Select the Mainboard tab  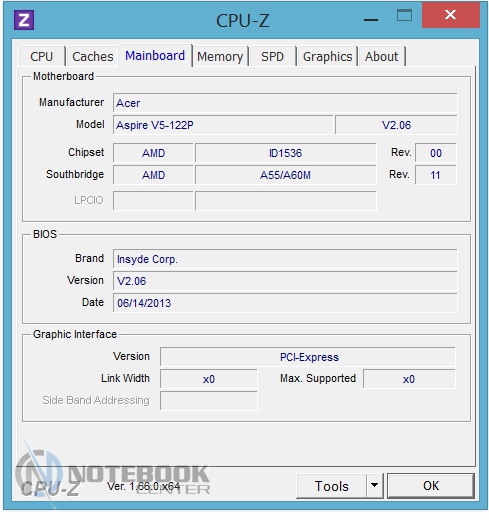[155, 55]
